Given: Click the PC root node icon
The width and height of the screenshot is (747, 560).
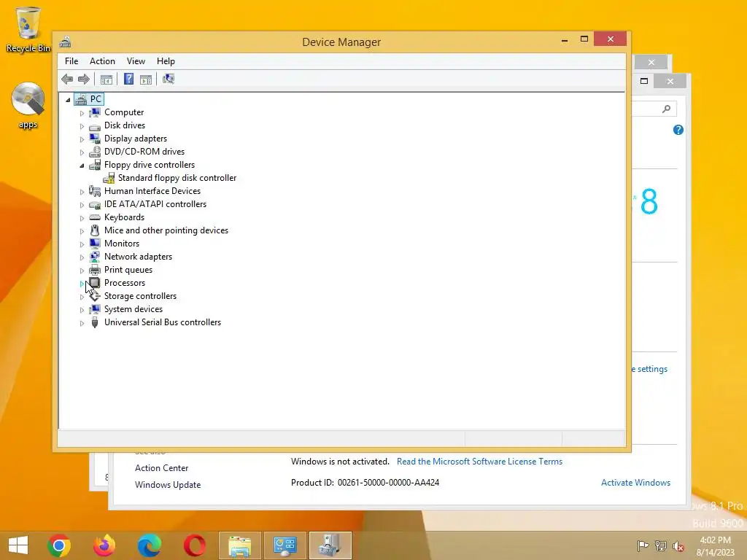Looking at the screenshot, I should pos(81,99).
